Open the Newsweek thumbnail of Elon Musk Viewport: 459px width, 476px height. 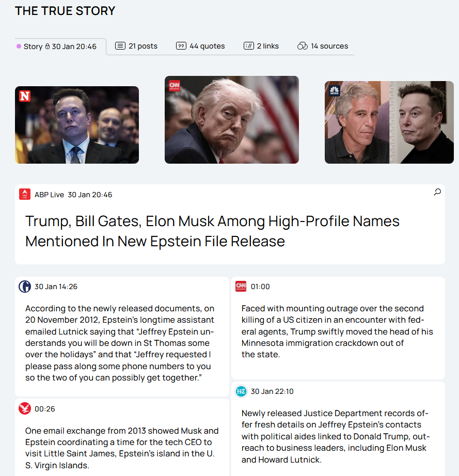pos(77,125)
